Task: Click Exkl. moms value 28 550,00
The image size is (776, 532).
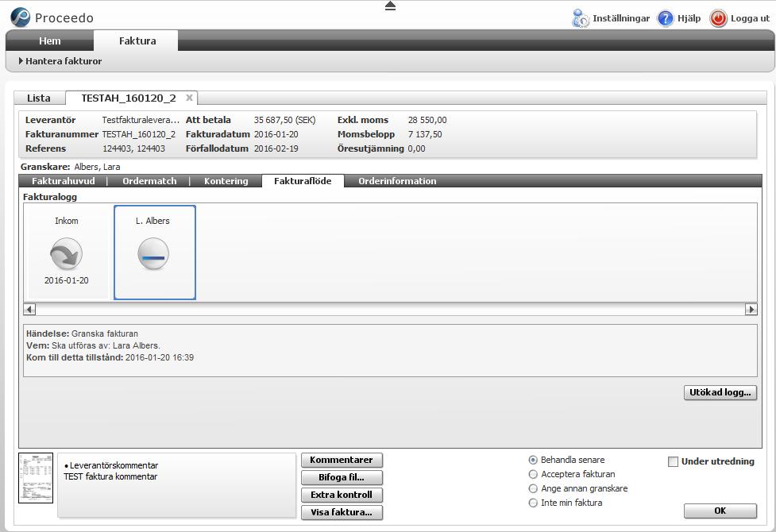Action: (x=427, y=120)
